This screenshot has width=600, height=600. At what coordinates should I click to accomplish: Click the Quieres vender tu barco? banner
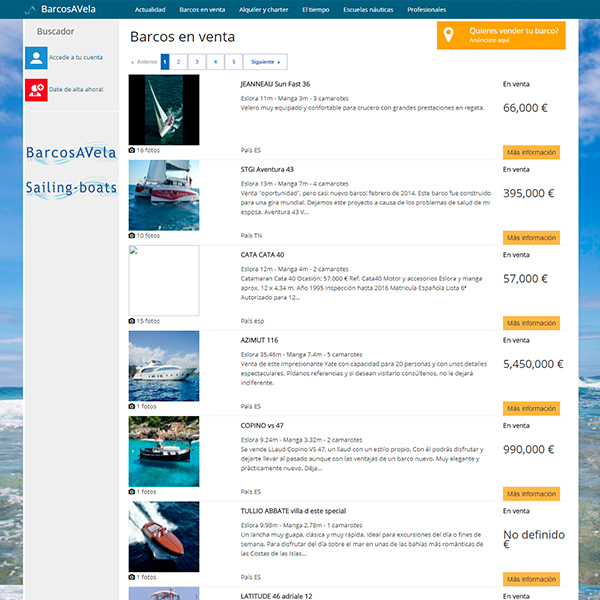tap(501, 35)
